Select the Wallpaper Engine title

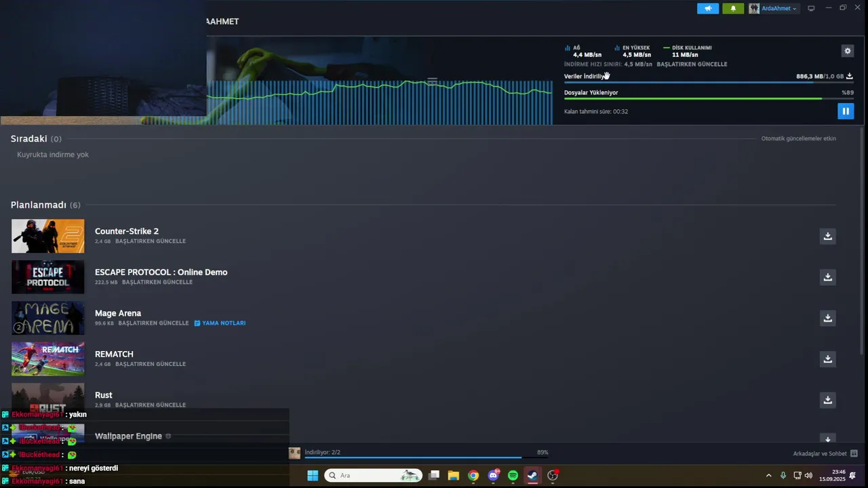click(128, 436)
